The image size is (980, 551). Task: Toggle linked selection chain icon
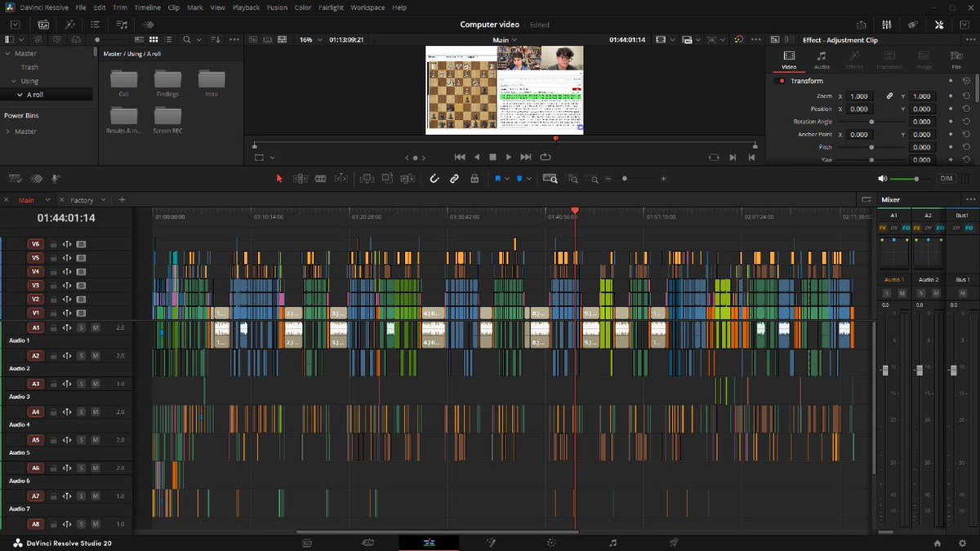pyautogui.click(x=454, y=178)
